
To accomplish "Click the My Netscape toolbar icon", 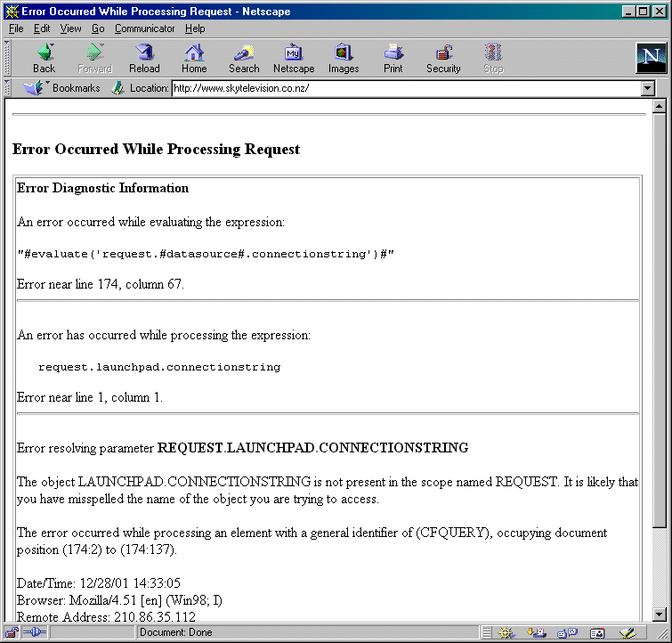I will point(294,58).
